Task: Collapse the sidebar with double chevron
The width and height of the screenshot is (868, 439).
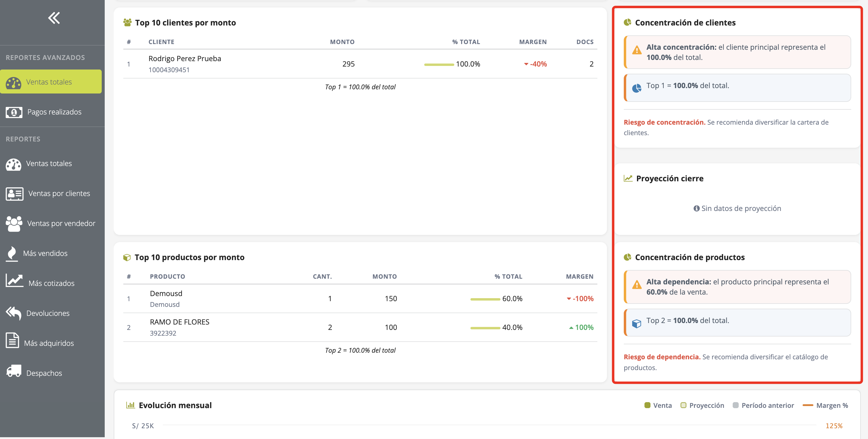Action: [x=54, y=18]
